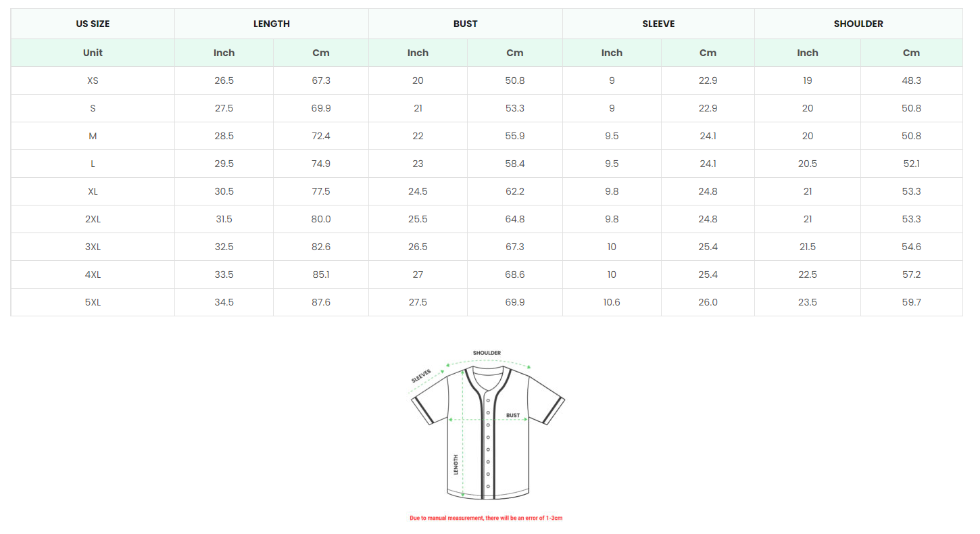Viewport: 980px width, 534px height.
Task: Select the 2XL size row label
Action: coord(93,219)
